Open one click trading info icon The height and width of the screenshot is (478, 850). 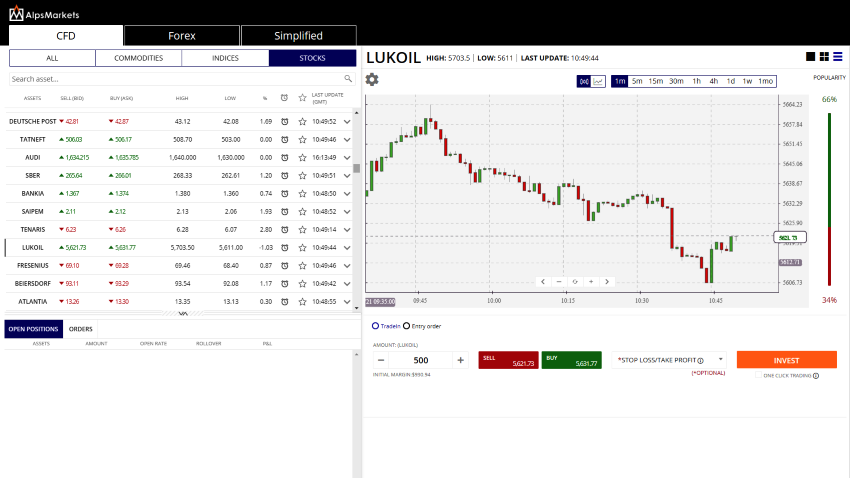(816, 376)
